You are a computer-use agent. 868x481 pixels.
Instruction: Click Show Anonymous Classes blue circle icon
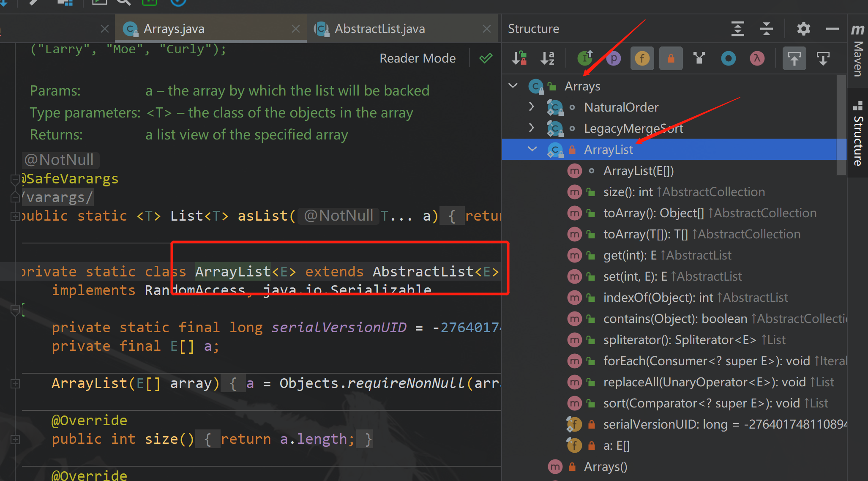(x=728, y=58)
